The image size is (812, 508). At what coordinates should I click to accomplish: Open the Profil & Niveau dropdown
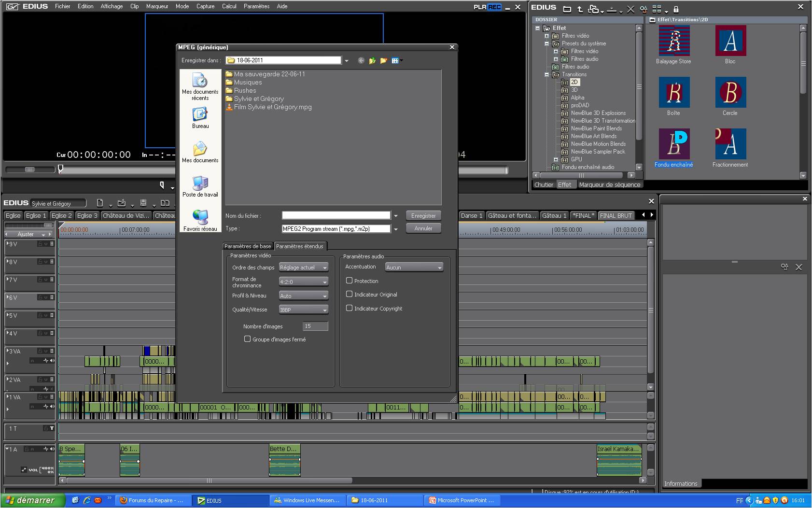point(304,296)
